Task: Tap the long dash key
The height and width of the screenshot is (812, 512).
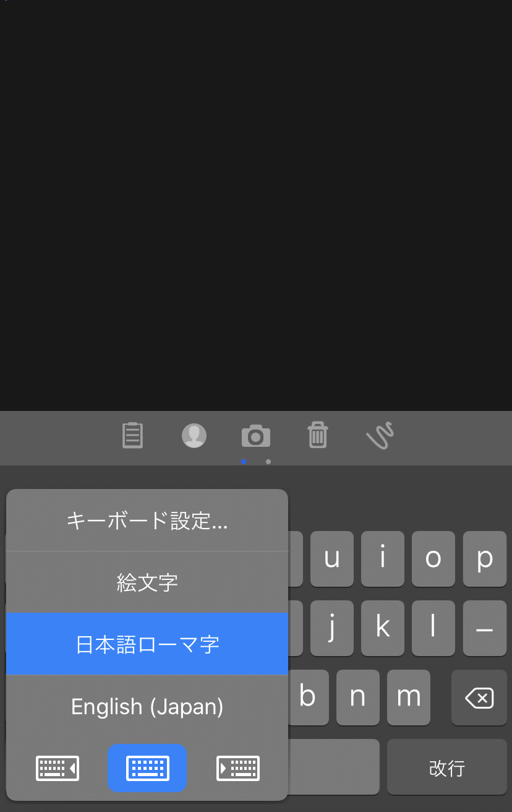Action: [x=485, y=628]
